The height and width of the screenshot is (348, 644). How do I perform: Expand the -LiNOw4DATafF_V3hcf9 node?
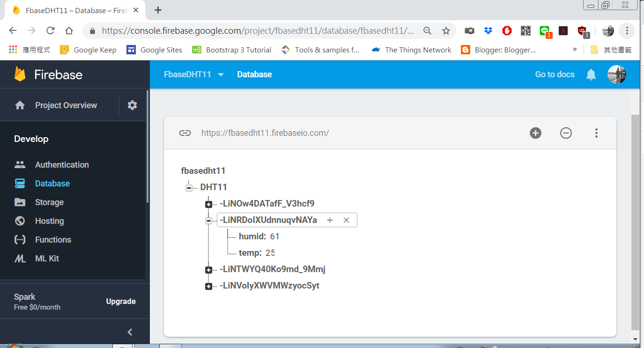[x=208, y=204]
